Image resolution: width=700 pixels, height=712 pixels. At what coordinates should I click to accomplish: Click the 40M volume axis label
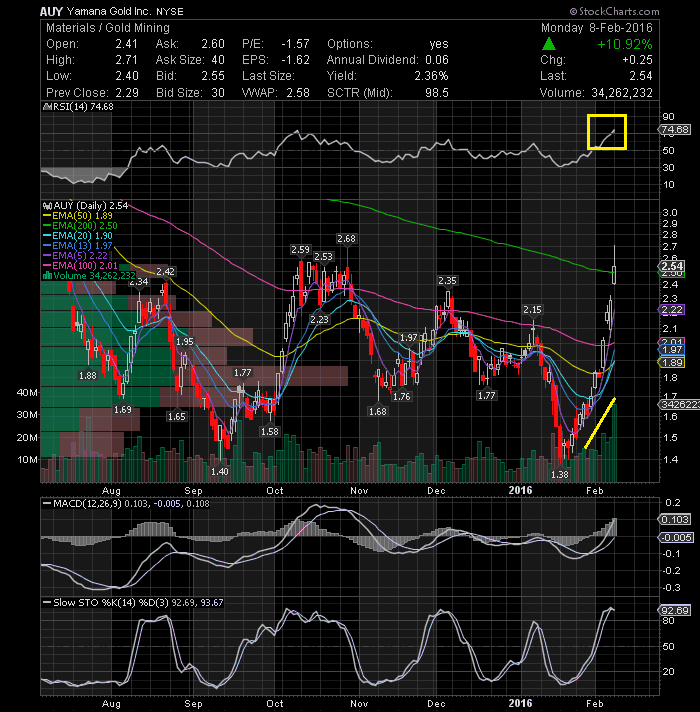(27, 393)
